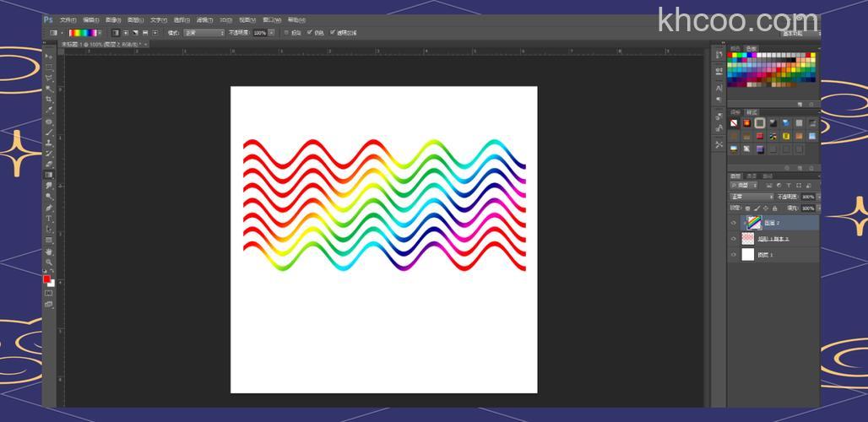Screen dimensions: 868x422
Task: Select the Horizontal Type tool
Action: 49,219
